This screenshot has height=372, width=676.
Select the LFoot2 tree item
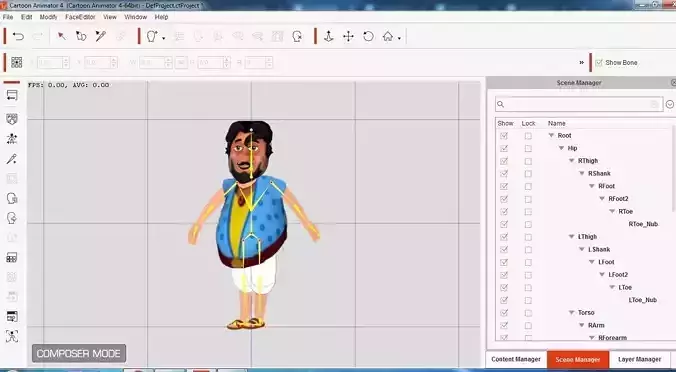pyautogui.click(x=618, y=275)
